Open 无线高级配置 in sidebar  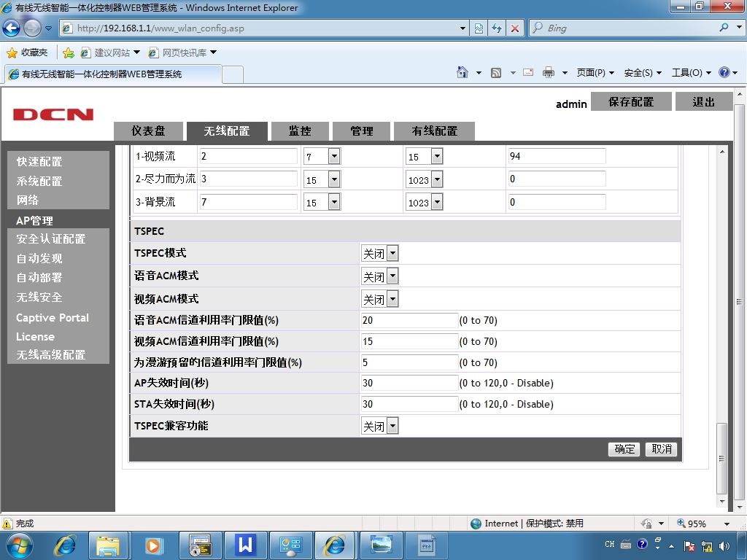(x=51, y=355)
